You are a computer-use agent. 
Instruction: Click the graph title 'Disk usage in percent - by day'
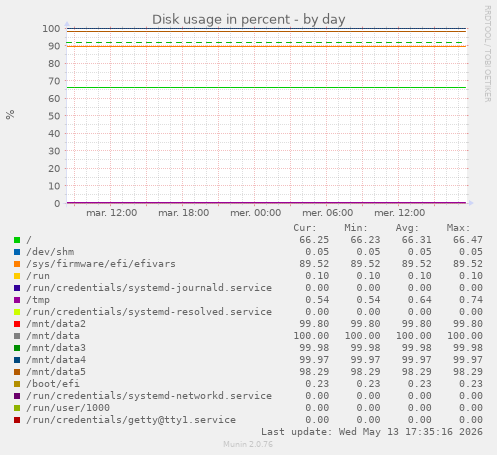click(x=249, y=19)
